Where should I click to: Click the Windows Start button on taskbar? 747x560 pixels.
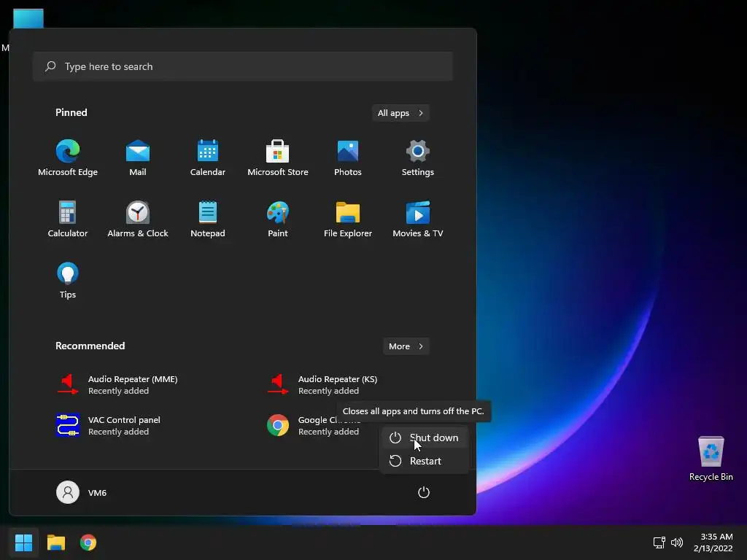coord(23,542)
